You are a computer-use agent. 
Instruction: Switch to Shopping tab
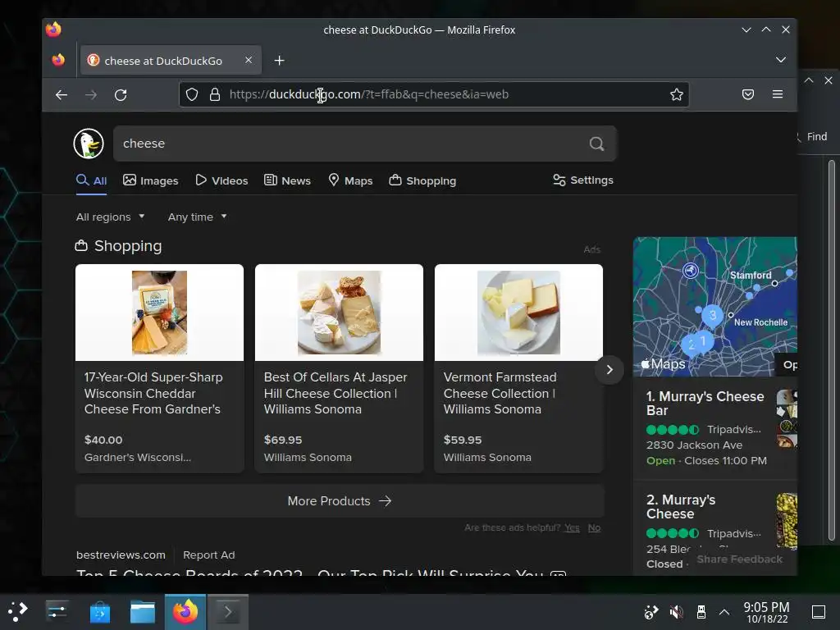click(422, 180)
